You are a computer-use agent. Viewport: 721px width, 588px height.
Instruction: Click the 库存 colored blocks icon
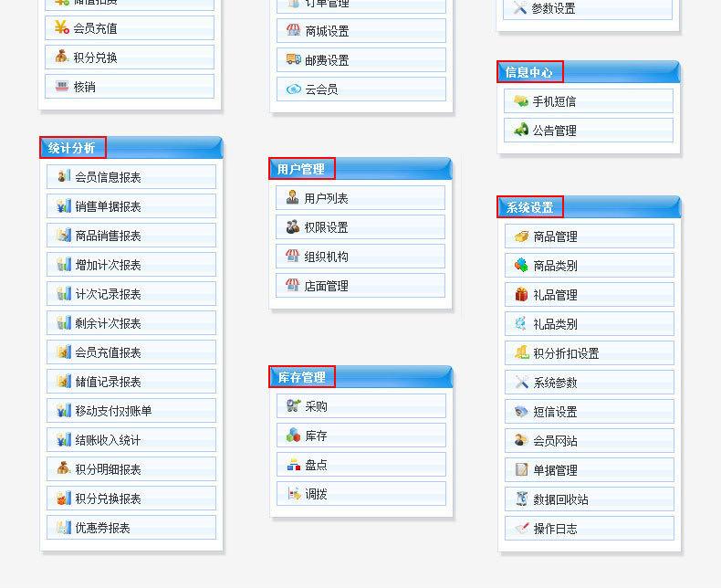[x=294, y=436]
